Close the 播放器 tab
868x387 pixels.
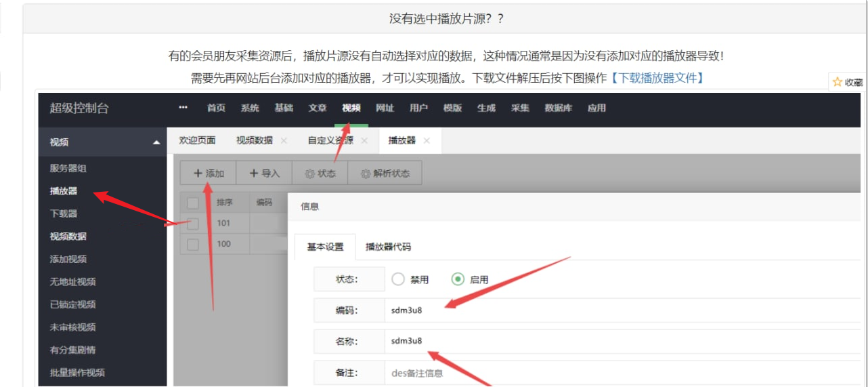point(427,140)
